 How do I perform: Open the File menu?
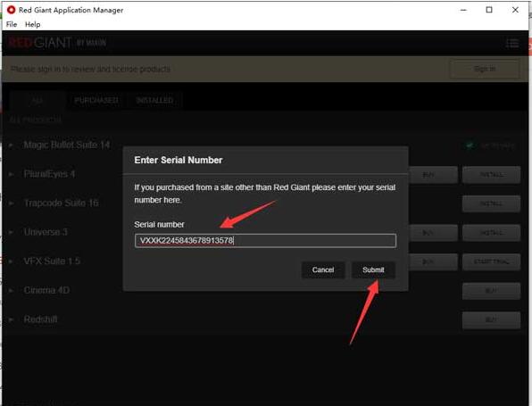click(x=12, y=24)
